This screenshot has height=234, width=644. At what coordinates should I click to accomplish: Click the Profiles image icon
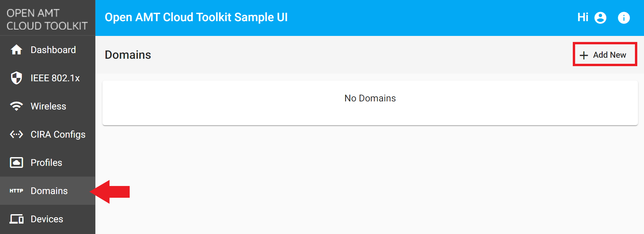coord(16,162)
